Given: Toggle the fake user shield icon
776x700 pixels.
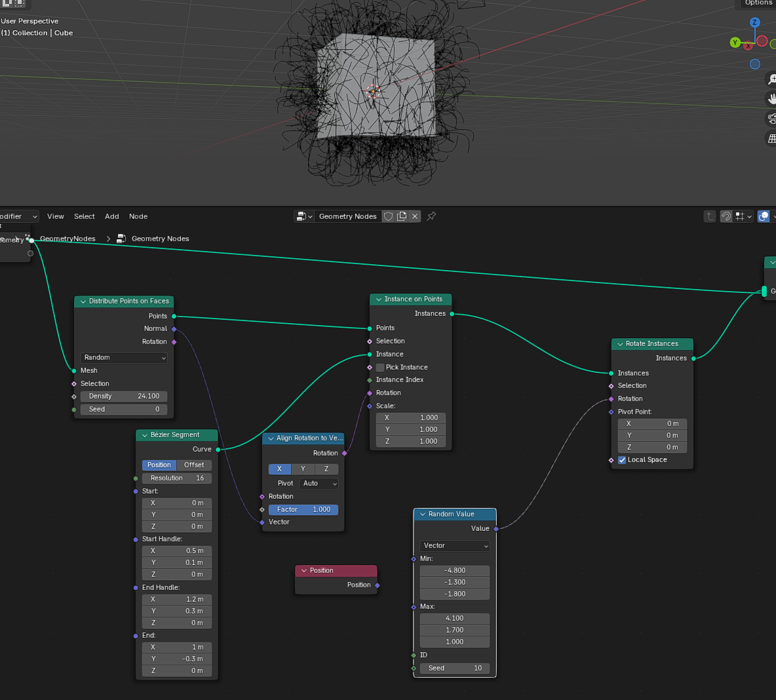Looking at the screenshot, I should click(x=389, y=216).
